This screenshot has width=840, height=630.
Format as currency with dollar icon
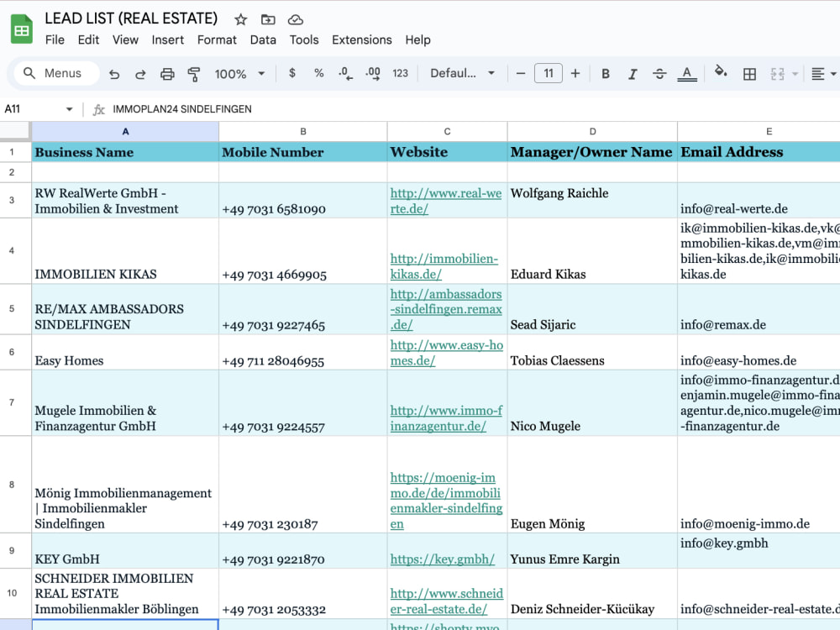[292, 73]
